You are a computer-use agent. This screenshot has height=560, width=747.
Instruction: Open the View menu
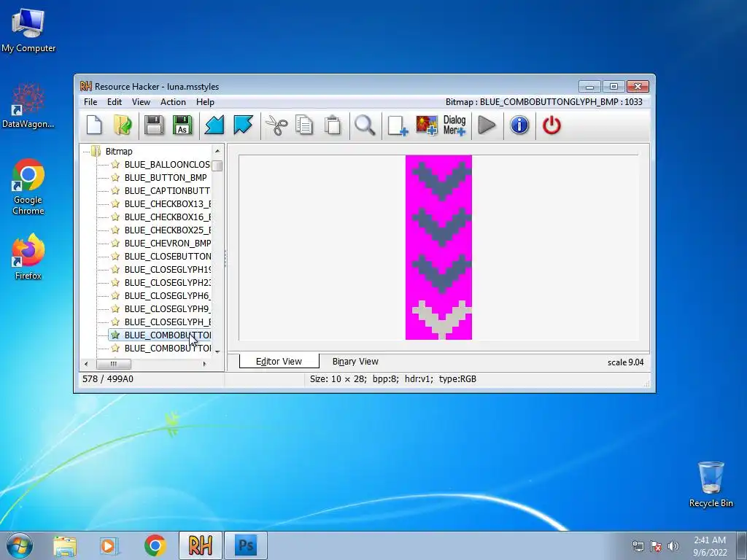click(141, 102)
